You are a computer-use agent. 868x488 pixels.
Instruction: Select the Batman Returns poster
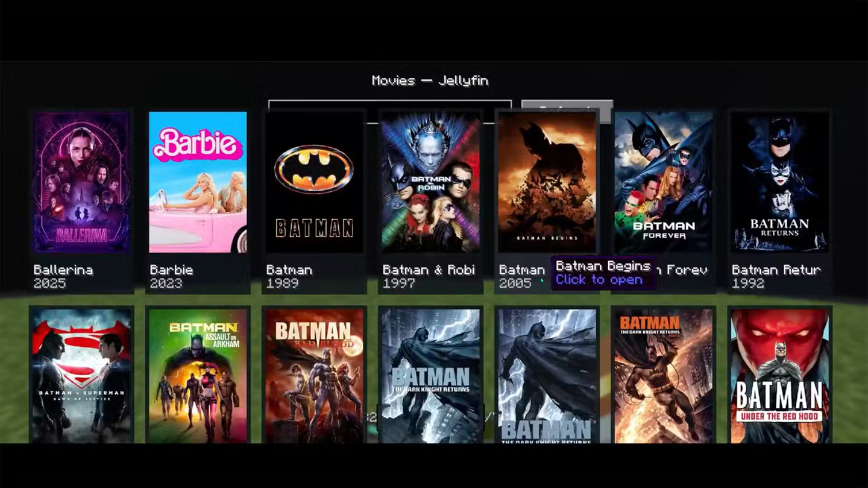tap(779, 182)
